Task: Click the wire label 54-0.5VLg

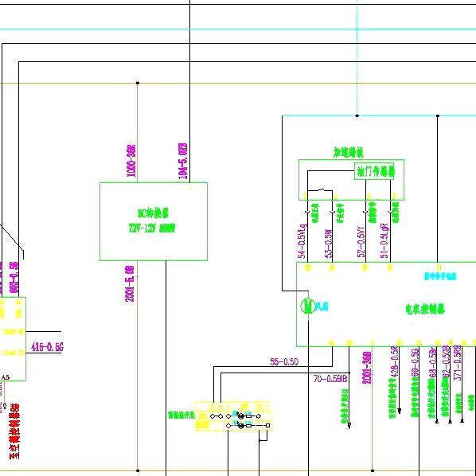Action: tap(302, 241)
